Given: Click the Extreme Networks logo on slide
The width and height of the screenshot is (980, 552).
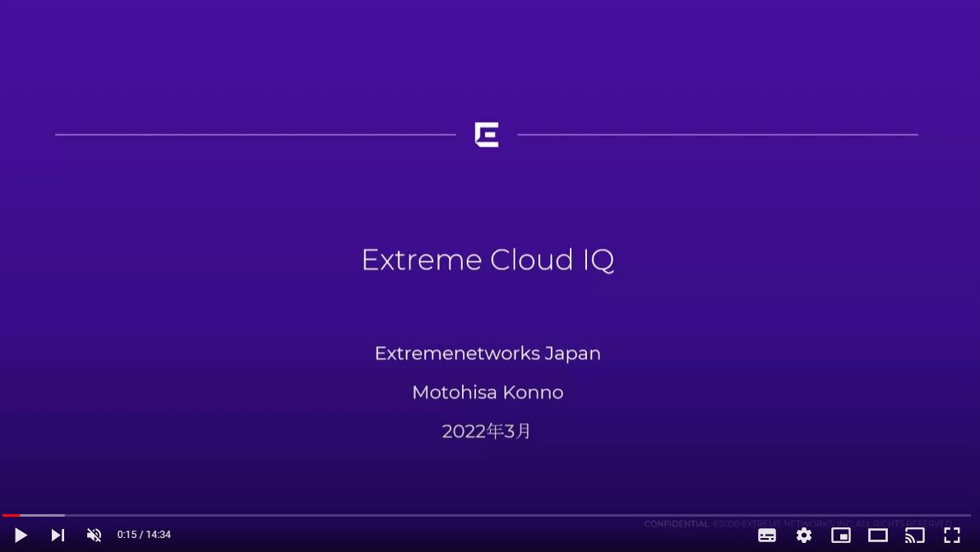Looking at the screenshot, I should [x=487, y=135].
